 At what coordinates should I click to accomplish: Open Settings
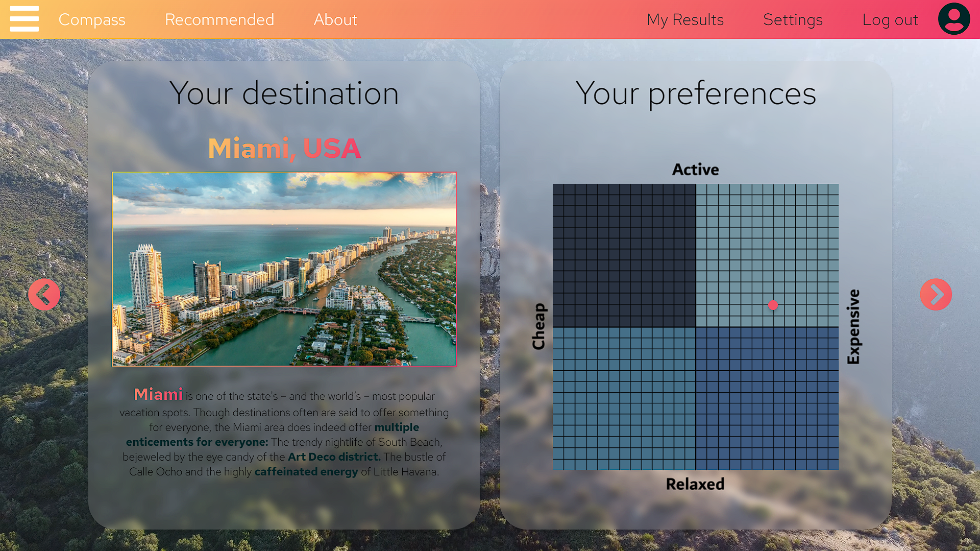pyautogui.click(x=793, y=20)
